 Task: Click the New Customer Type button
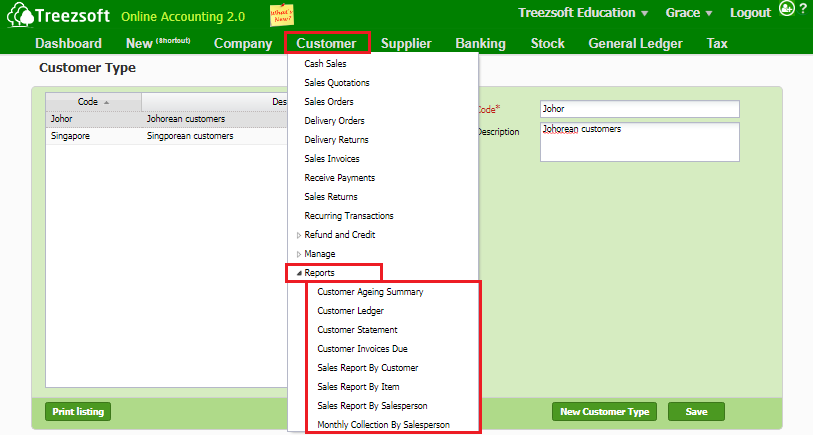tap(605, 412)
